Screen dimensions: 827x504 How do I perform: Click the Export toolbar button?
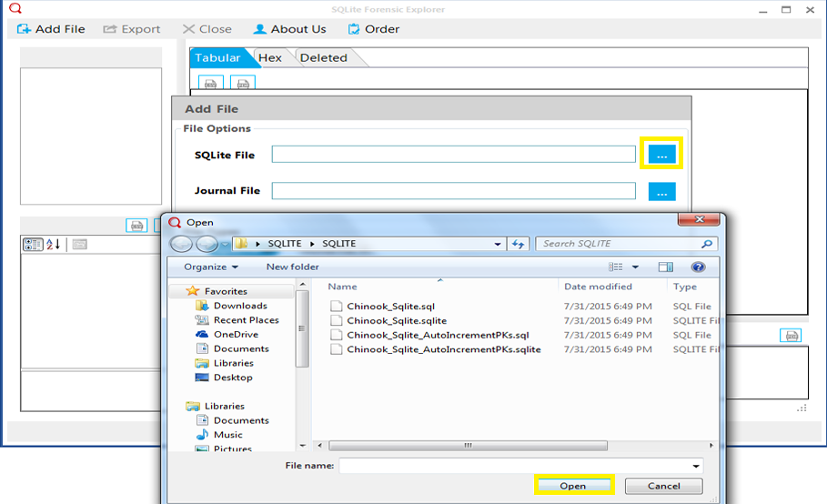point(131,29)
